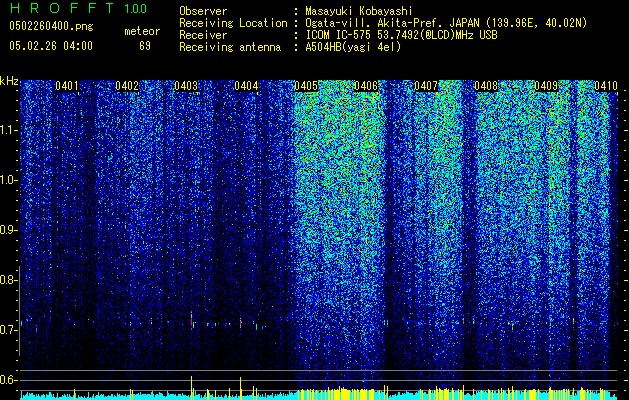Click the observer name Masayuki Kobayashi
The width and height of the screenshot is (629, 400).
358,11
